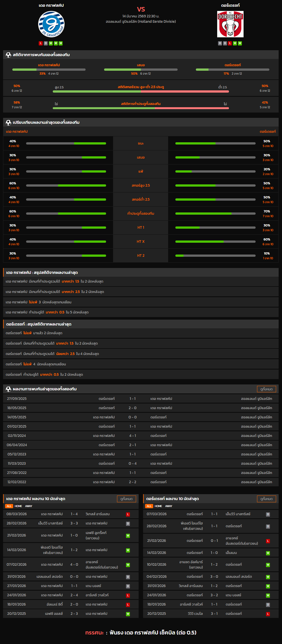
Task: Open ดูทั้งหมด for head-to-head results
Action: coord(266,389)
